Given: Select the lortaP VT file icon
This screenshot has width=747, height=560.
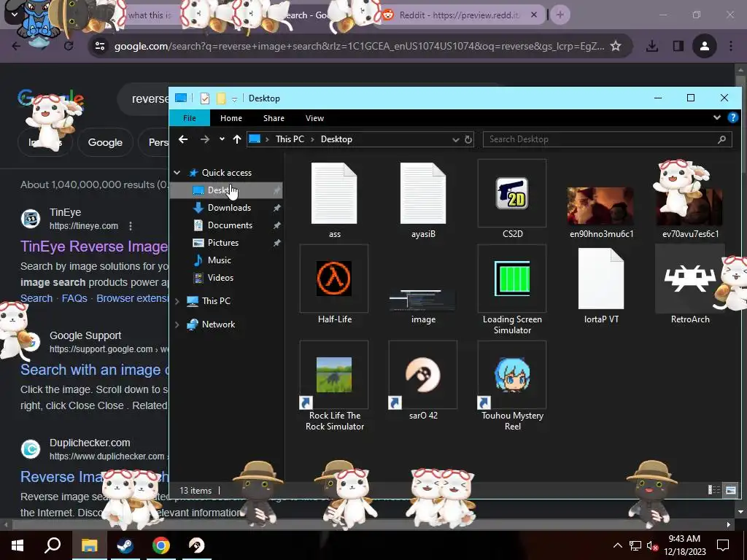Looking at the screenshot, I should tap(601, 279).
